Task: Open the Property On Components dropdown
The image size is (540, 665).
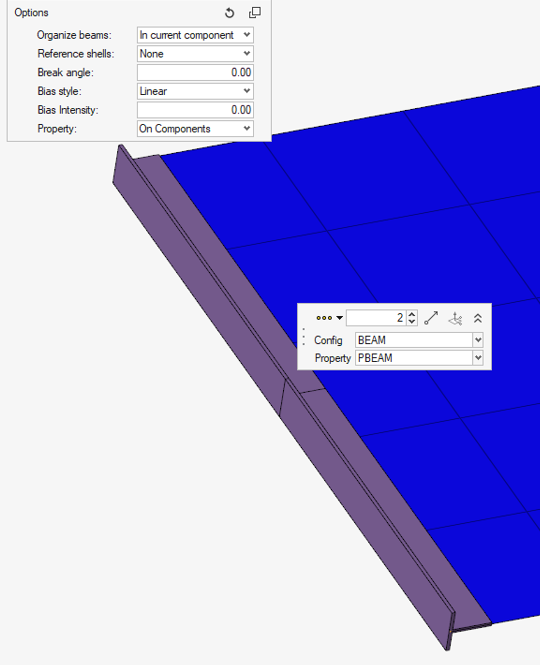Action: pyautogui.click(x=195, y=129)
